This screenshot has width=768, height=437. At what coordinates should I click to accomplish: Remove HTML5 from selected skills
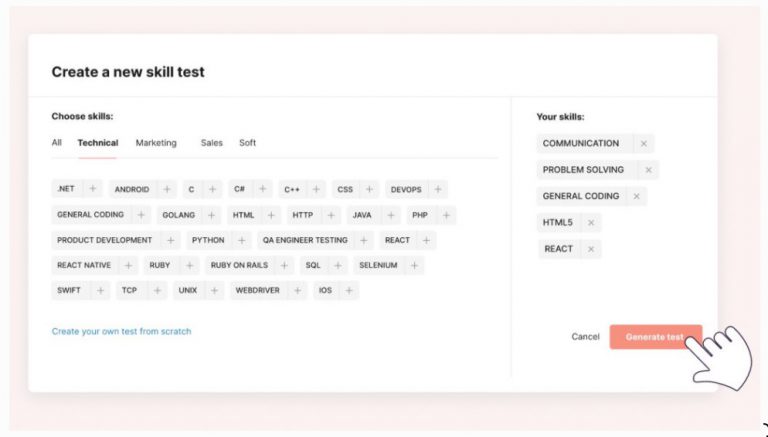click(591, 223)
